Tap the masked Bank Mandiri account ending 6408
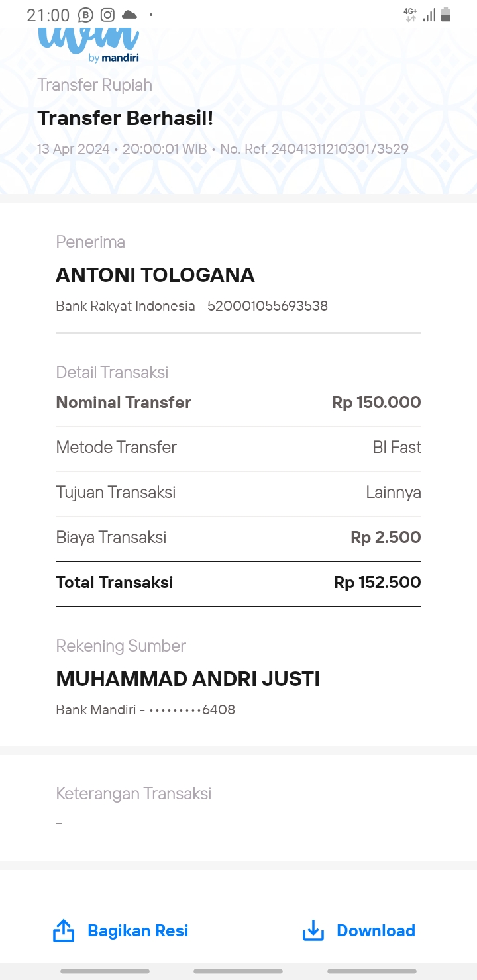This screenshot has height=980, width=477. [192, 710]
